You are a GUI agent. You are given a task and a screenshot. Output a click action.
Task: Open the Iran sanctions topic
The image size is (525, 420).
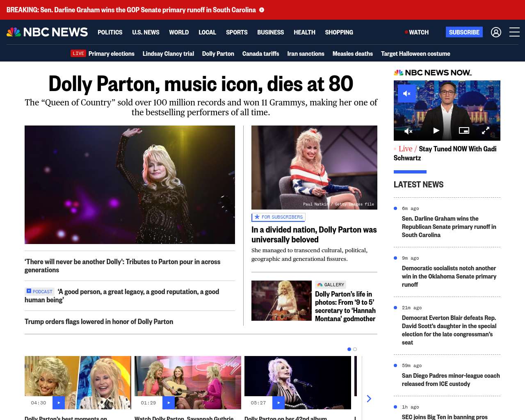(x=306, y=53)
